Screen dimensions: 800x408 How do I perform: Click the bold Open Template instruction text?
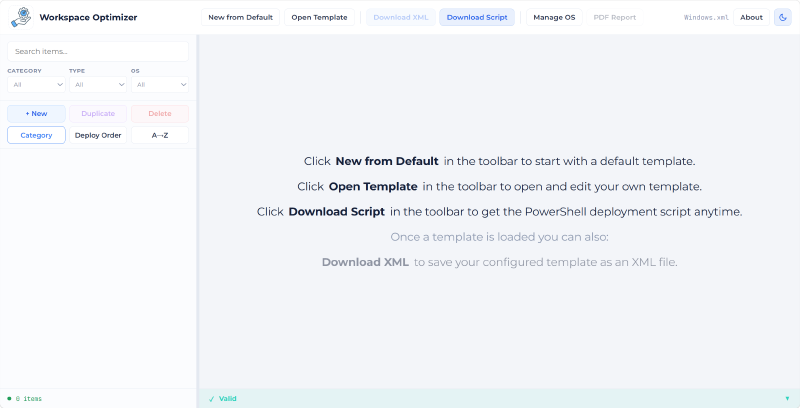[373, 187]
